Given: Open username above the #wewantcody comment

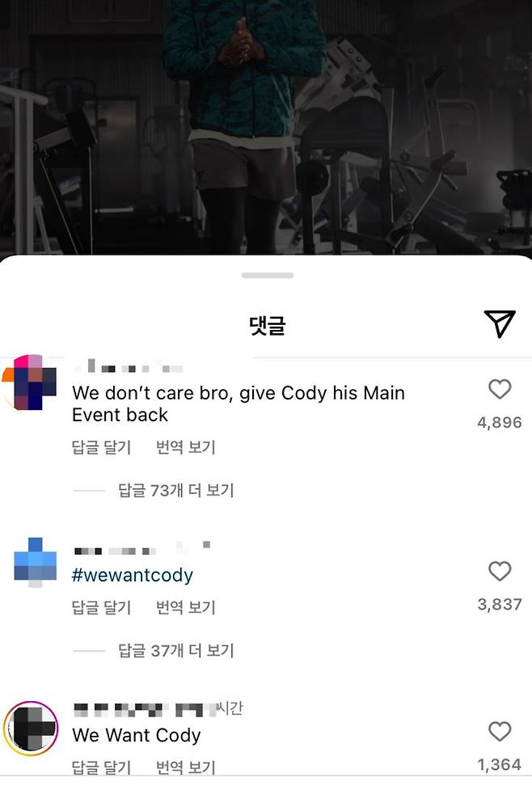Looking at the screenshot, I should (142, 549).
